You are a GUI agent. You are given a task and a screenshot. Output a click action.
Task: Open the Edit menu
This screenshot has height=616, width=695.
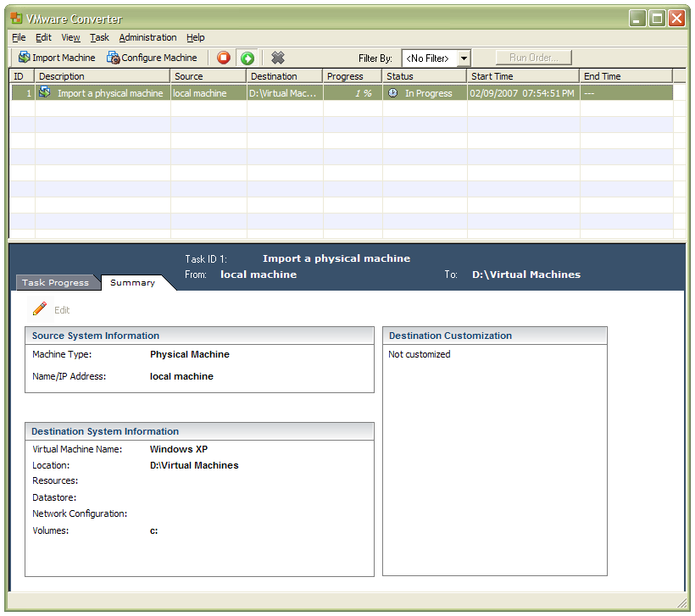(43, 37)
